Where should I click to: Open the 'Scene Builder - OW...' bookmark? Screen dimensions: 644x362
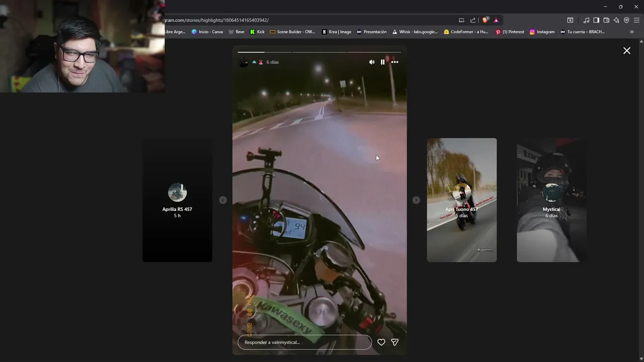[x=293, y=32]
